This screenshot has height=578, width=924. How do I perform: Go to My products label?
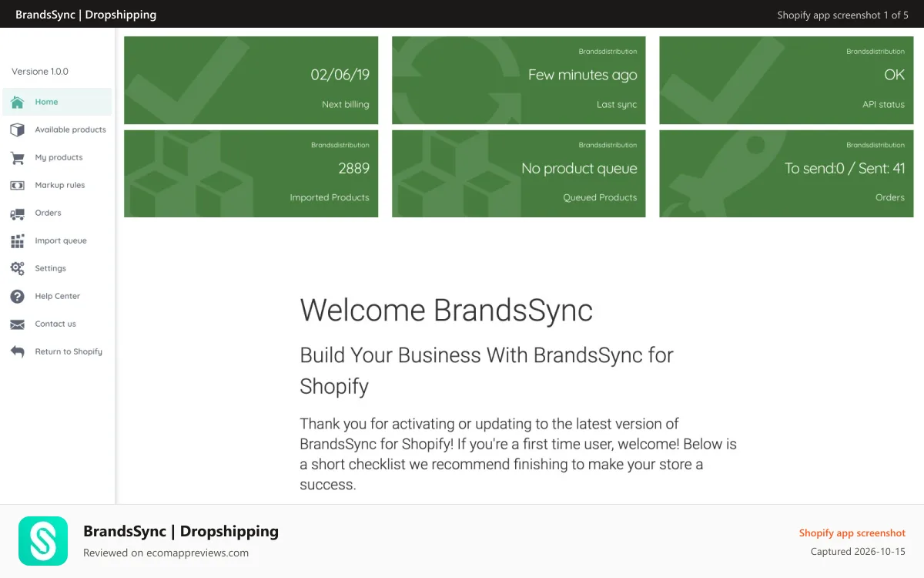[59, 157]
